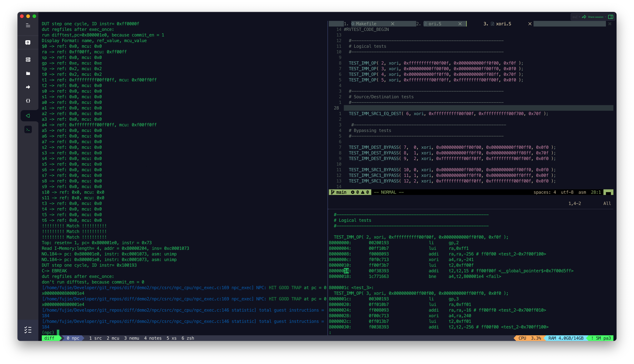Click the 'main' git branch in statusline

(339, 192)
